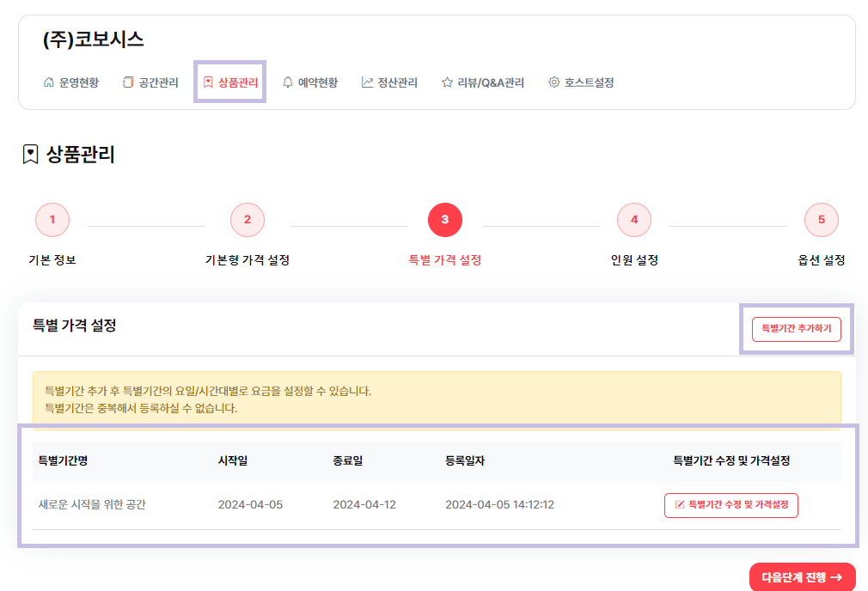Screen dimensions: 868x591
Task: Click the active step 3 circle
Action: click(445, 220)
